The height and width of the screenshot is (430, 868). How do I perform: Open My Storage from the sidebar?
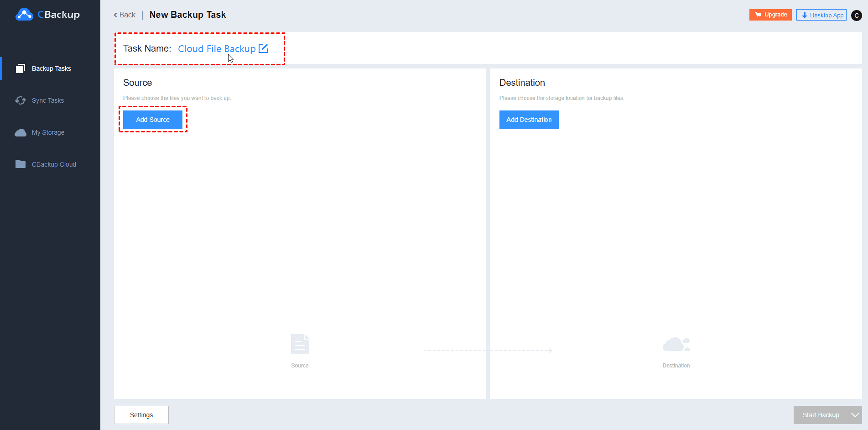21,132
